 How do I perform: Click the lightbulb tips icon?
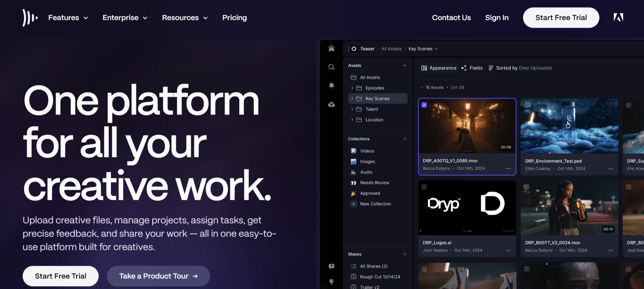(x=331, y=281)
